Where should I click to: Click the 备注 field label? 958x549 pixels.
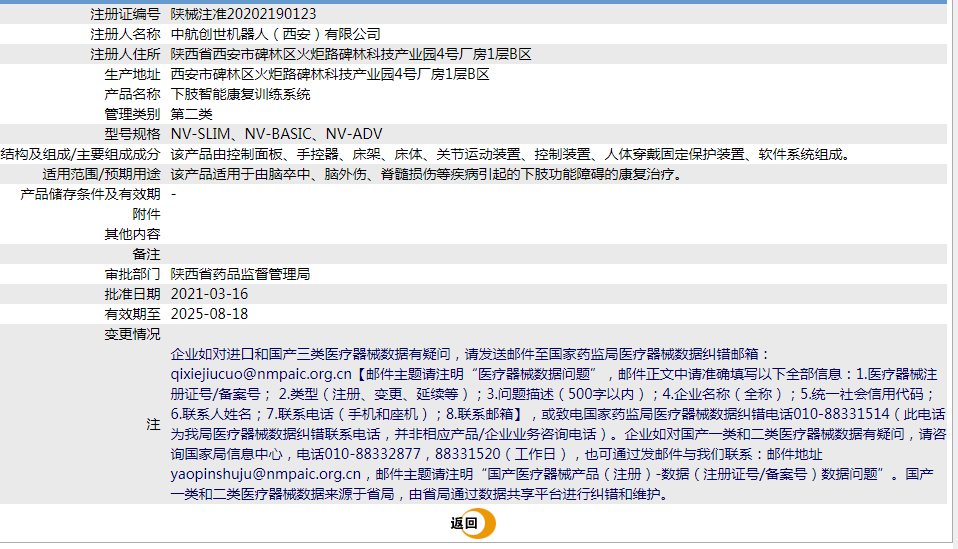pos(147,255)
